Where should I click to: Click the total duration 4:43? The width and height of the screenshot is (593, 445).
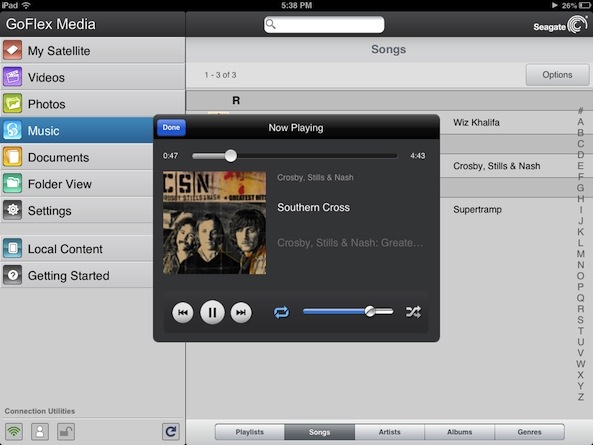[418, 156]
